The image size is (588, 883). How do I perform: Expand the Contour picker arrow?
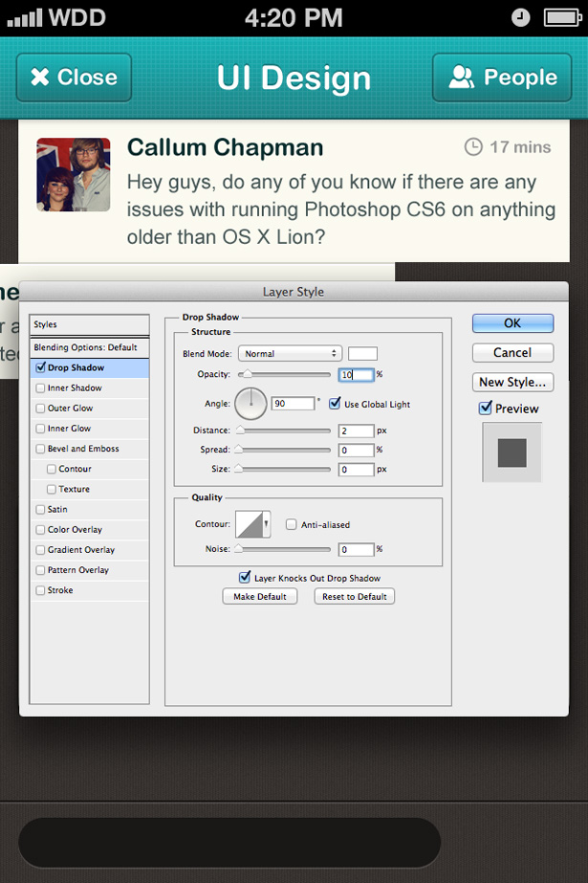tap(266, 523)
